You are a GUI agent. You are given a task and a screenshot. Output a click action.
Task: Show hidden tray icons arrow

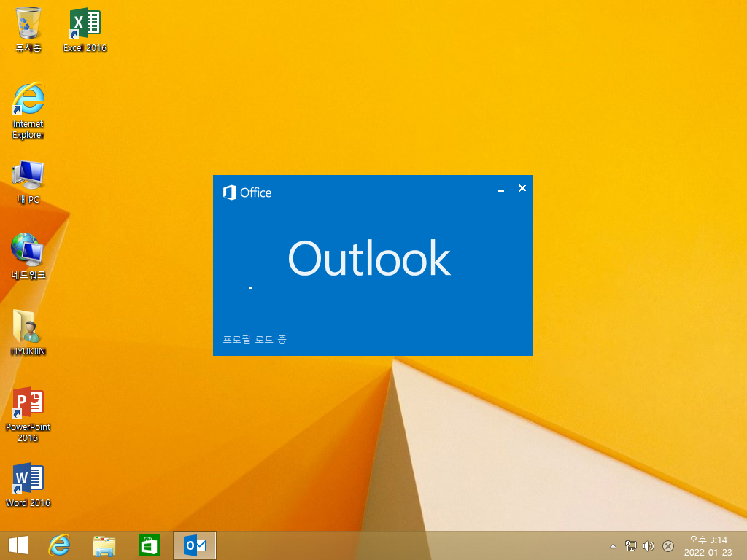pyautogui.click(x=613, y=546)
